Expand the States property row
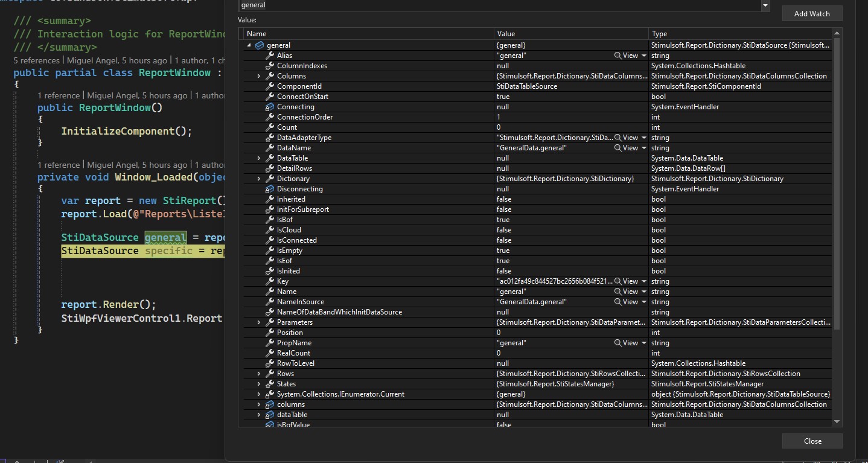Viewport: 868px width, 463px height. pos(259,384)
